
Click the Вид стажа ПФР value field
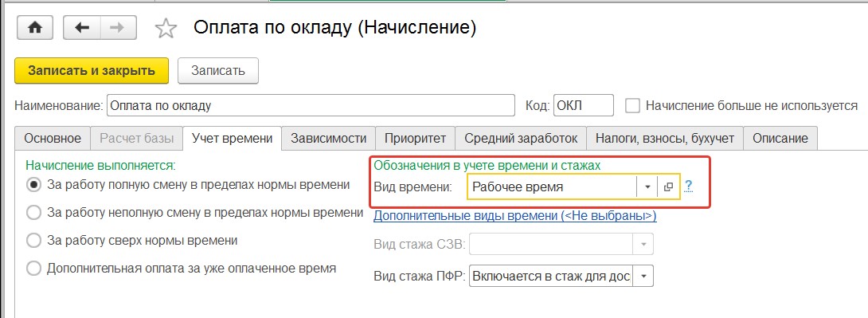[551, 276]
